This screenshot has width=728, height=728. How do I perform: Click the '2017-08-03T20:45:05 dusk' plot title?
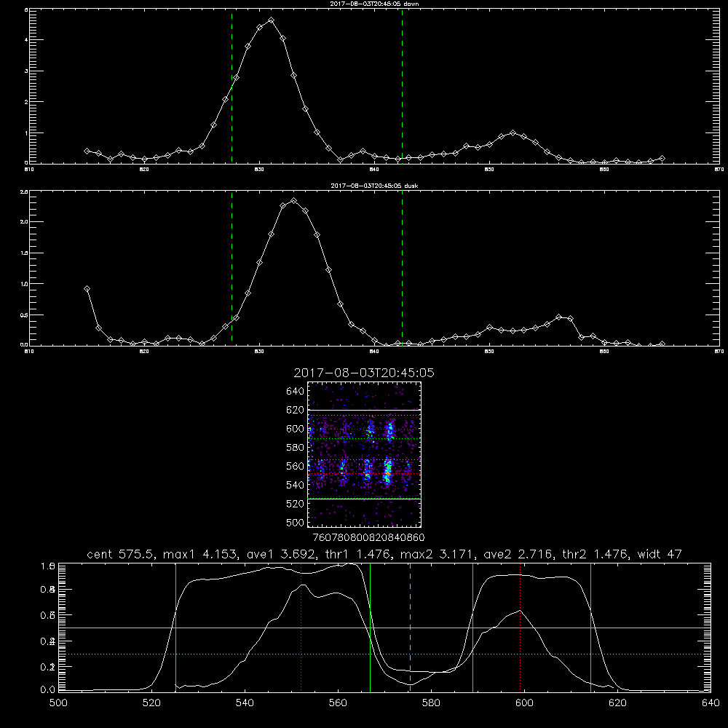[374, 186]
